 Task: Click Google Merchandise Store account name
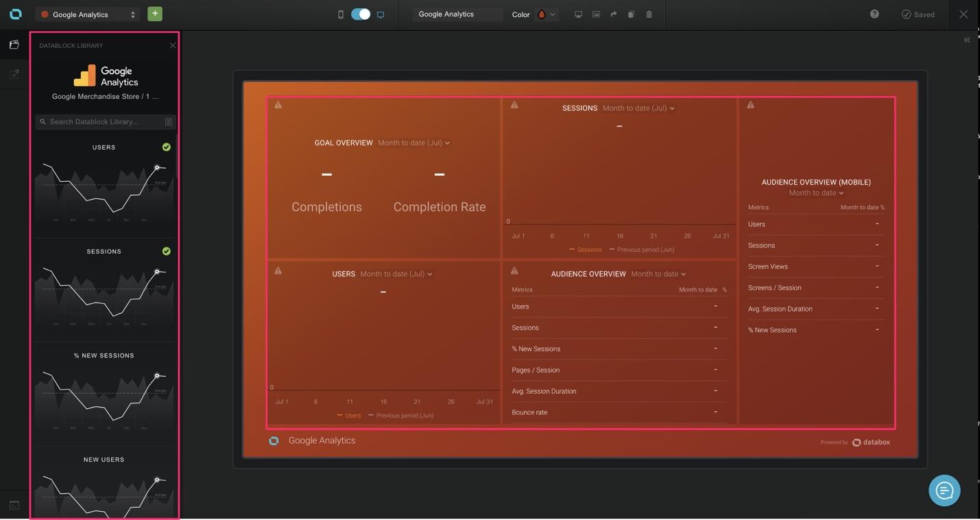point(105,97)
